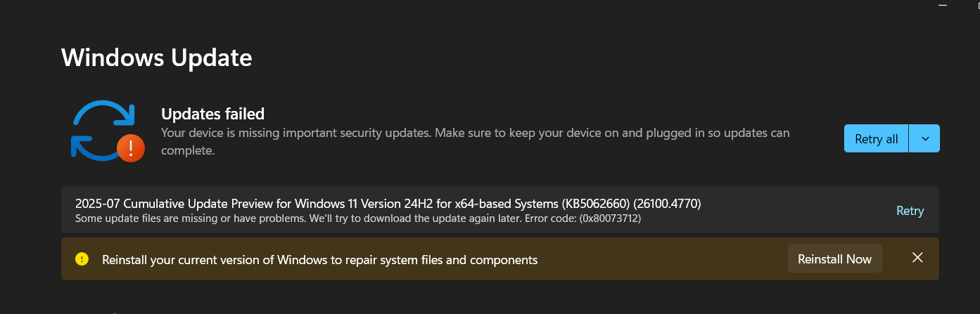This screenshot has height=314, width=980.
Task: Click the Updates failed status heading
Action: 212,113
